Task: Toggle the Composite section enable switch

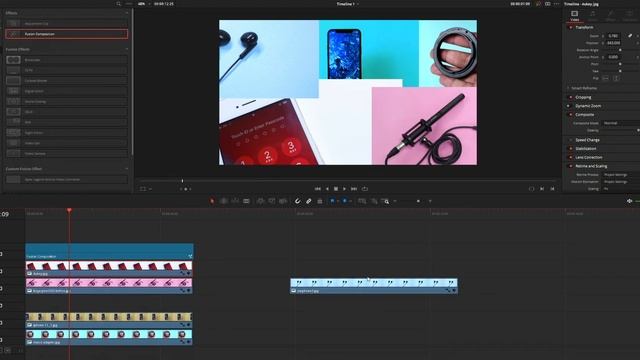Action: point(571,115)
